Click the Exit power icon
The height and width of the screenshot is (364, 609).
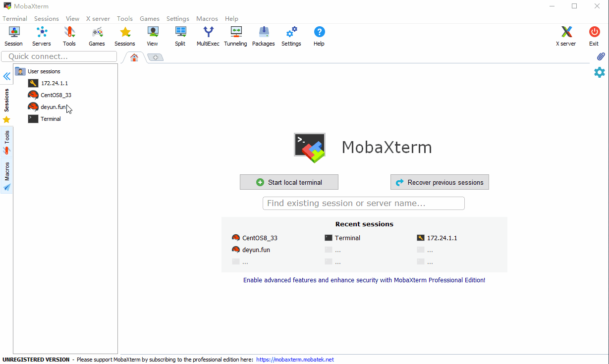point(594,36)
